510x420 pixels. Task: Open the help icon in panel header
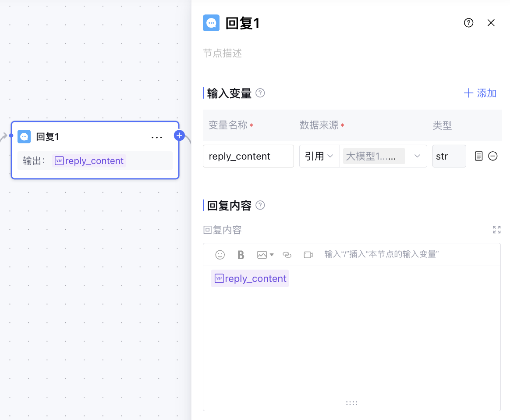468,23
